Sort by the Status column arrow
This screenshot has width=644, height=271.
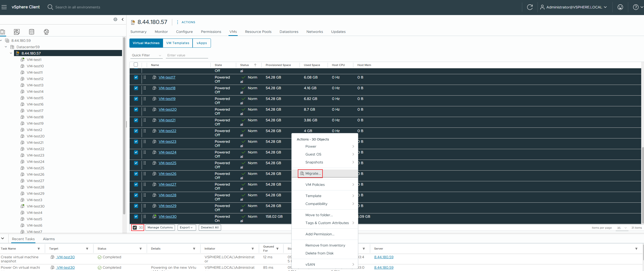pos(255,65)
